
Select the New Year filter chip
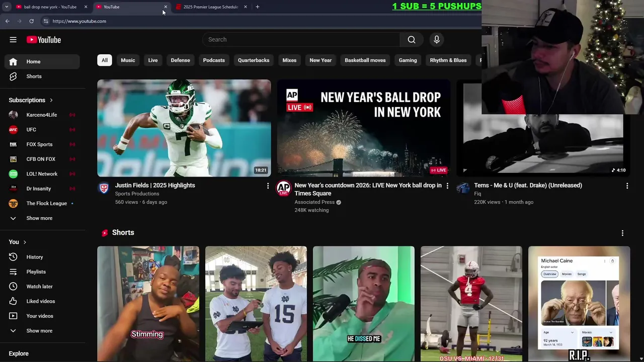coord(320,60)
